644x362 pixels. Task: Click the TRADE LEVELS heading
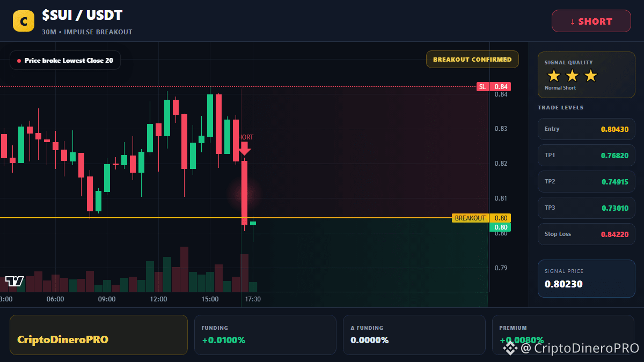click(x=560, y=108)
